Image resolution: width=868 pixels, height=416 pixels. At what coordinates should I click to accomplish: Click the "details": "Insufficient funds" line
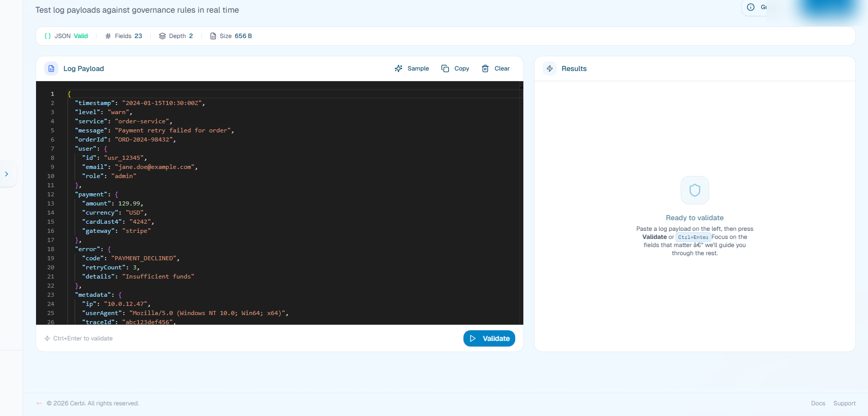point(138,276)
